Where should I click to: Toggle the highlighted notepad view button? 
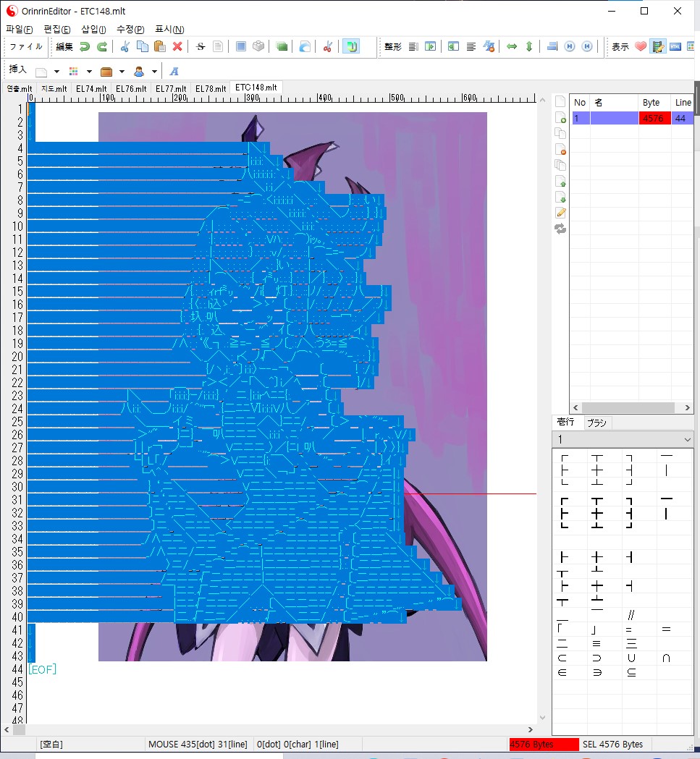point(657,47)
